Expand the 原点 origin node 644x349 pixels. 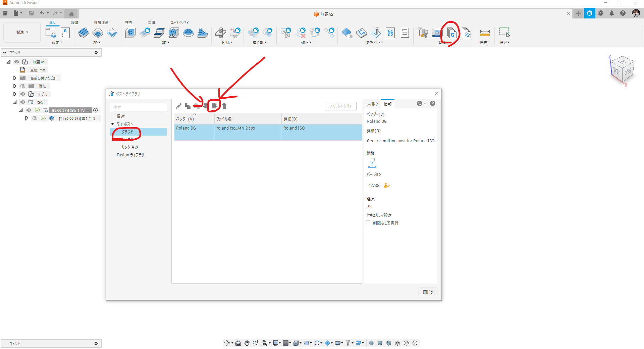14,86
